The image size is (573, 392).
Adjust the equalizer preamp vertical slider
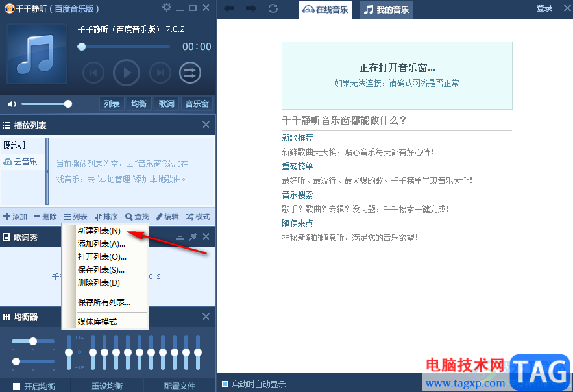(x=69, y=352)
